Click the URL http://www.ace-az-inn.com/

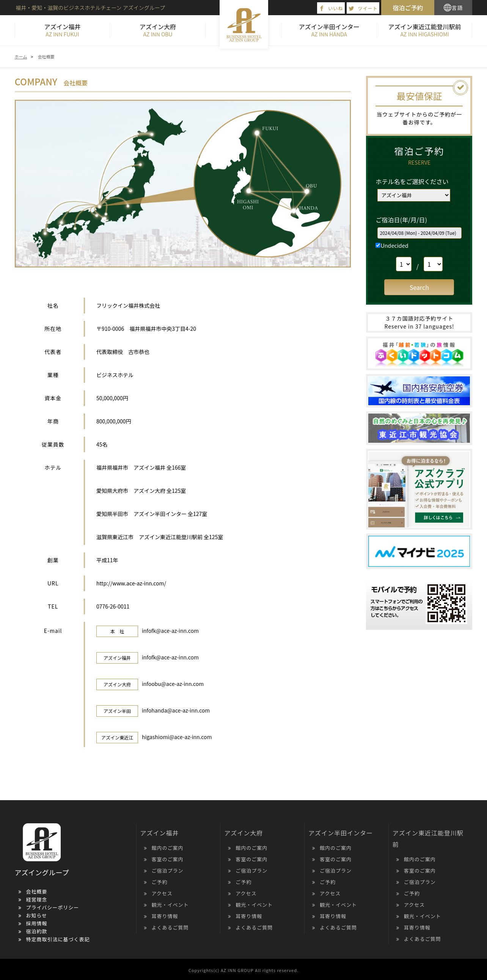[131, 583]
